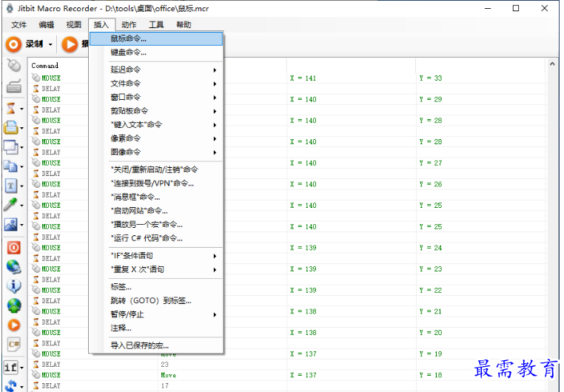Click the C# code sidebar icon
Screen dimensions: 564x392
[13, 344]
